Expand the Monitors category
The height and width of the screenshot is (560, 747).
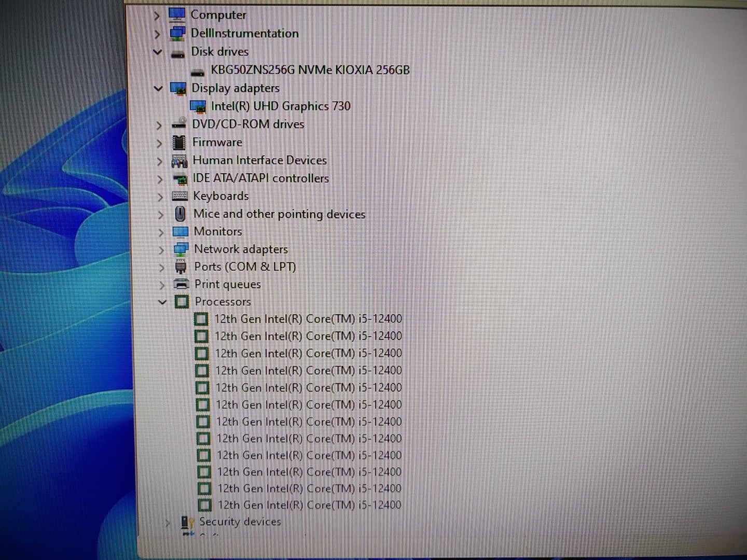(161, 232)
